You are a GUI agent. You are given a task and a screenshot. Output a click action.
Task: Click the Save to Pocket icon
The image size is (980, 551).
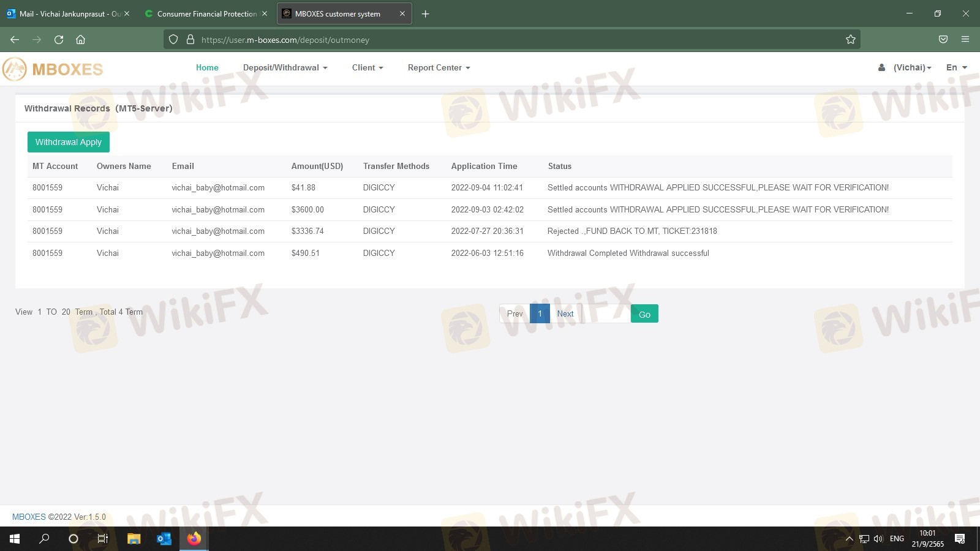click(943, 40)
